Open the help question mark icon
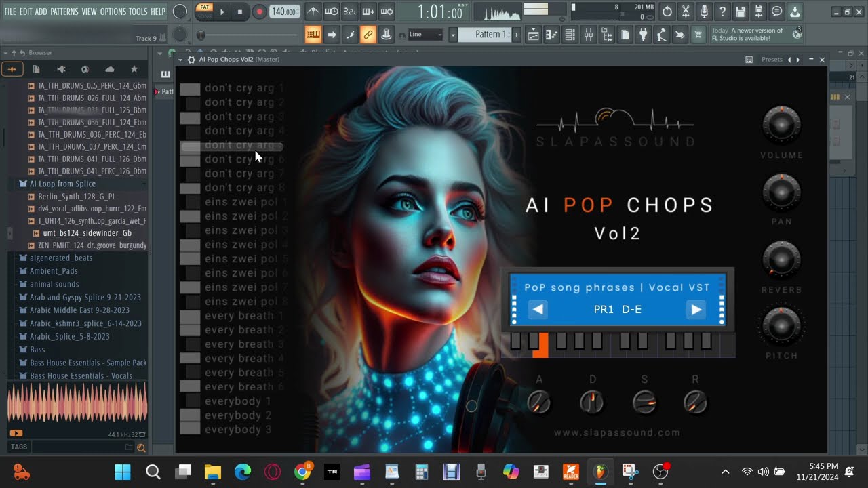This screenshot has height=488, width=868. coord(722,12)
